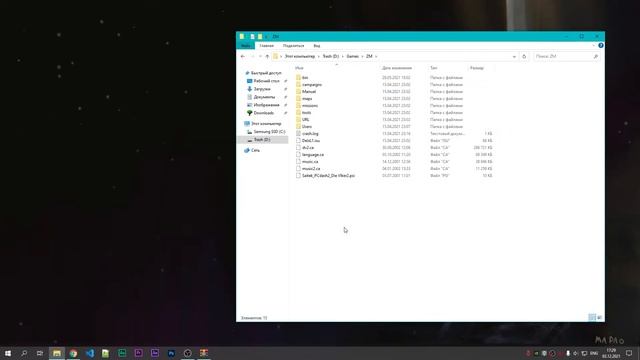Open Быстрый доступ in sidebar
This screenshot has width=640, height=360.
tap(263, 73)
